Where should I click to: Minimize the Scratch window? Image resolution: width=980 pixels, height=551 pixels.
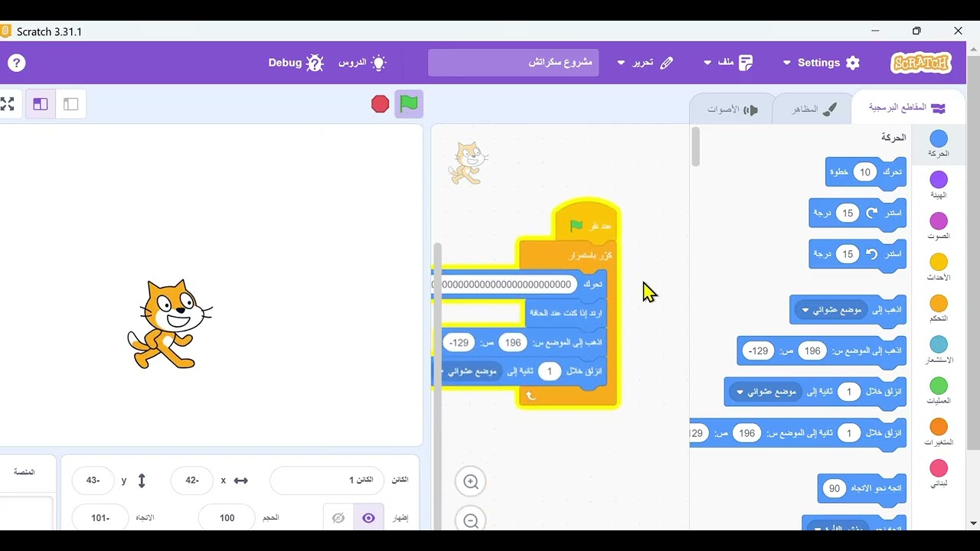pyautogui.click(x=875, y=31)
